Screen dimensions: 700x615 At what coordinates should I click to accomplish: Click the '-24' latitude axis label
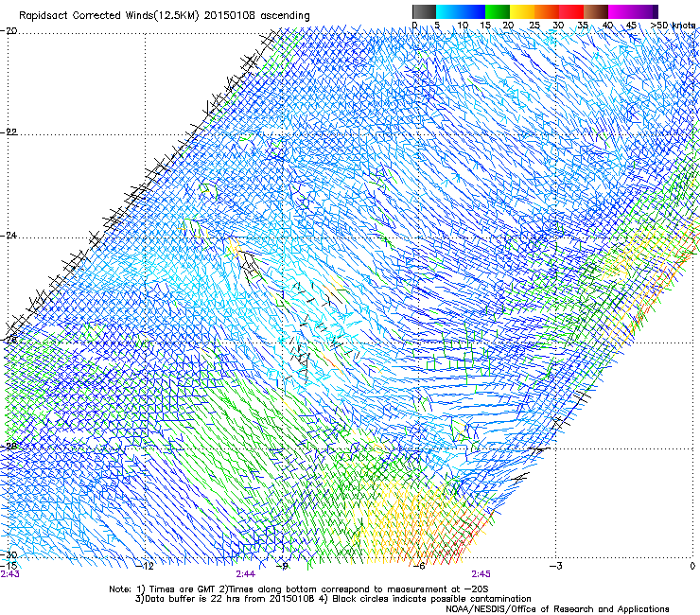tap(9, 235)
